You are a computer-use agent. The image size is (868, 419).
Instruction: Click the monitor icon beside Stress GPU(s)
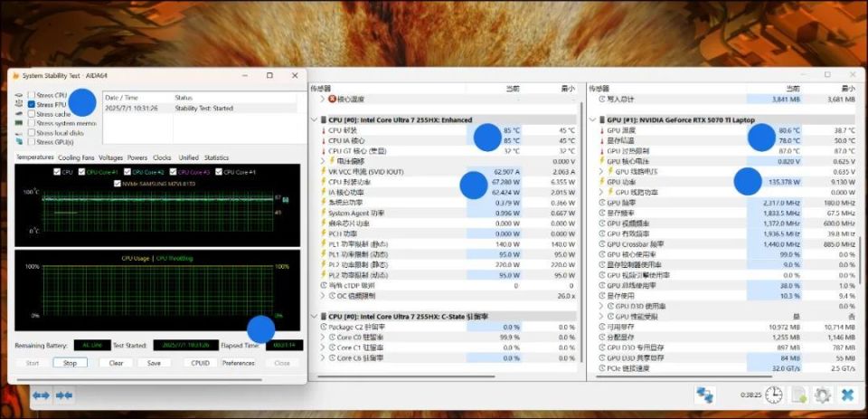(19, 142)
